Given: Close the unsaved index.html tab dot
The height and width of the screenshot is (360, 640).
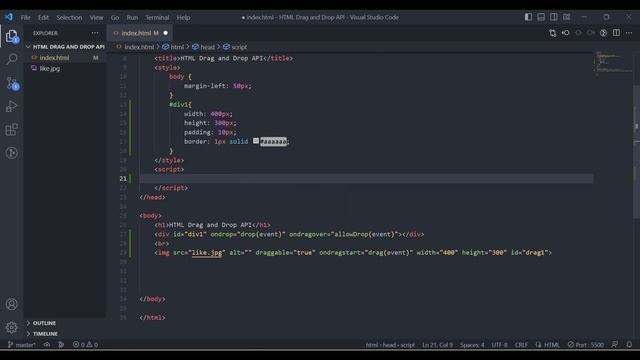Looking at the screenshot, I should point(165,33).
